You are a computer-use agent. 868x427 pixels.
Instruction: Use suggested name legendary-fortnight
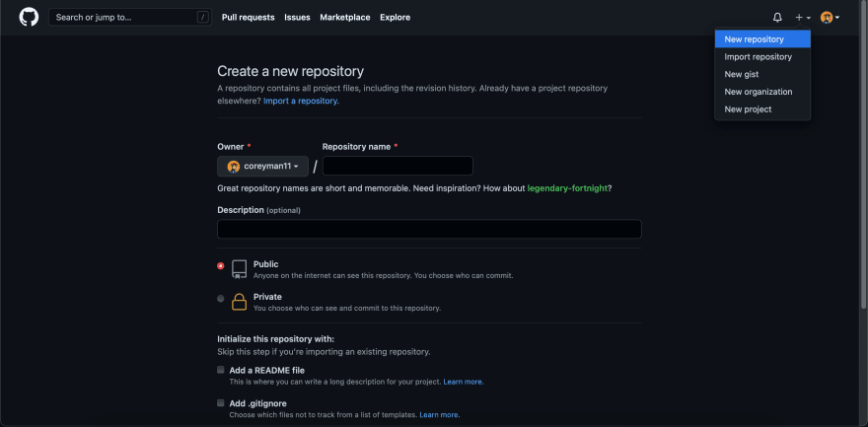coord(567,188)
